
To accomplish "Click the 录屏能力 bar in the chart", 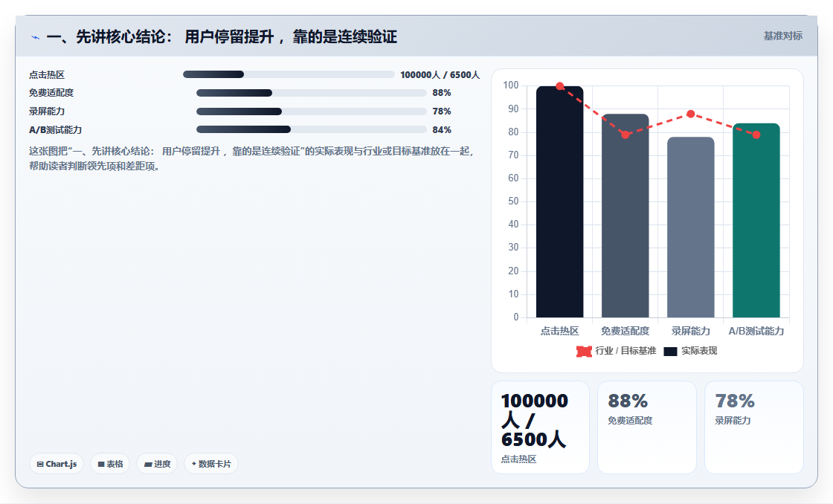I will pos(691,227).
